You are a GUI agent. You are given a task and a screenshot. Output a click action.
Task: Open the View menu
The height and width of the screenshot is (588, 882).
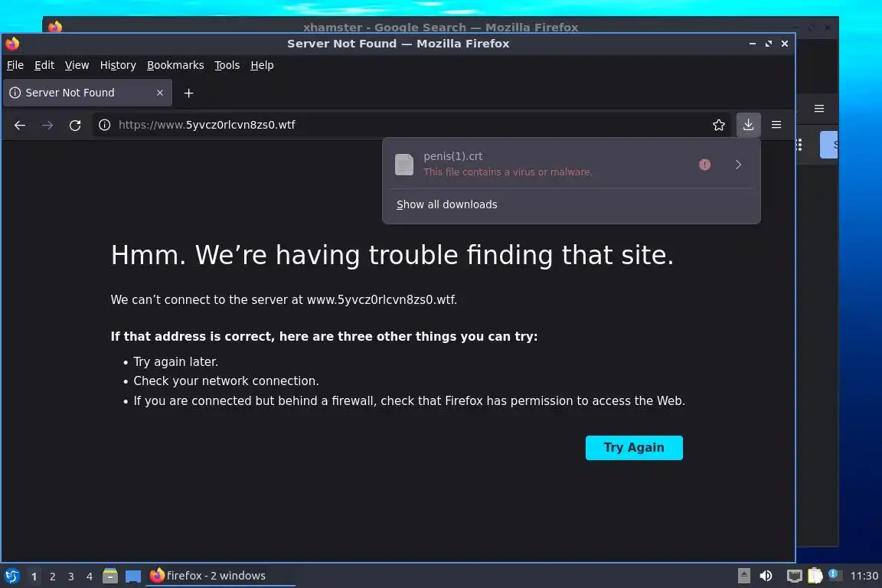tap(77, 65)
